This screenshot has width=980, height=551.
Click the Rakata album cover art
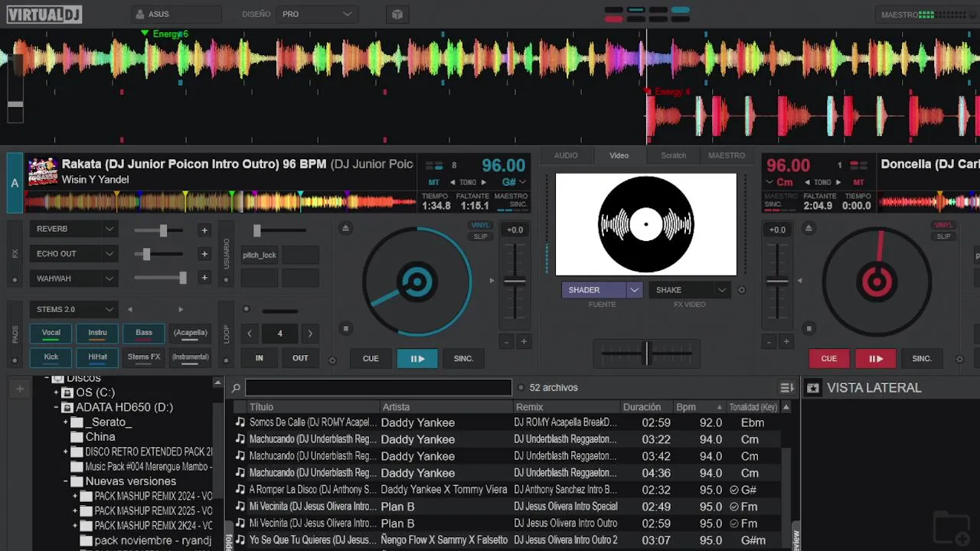coord(43,172)
